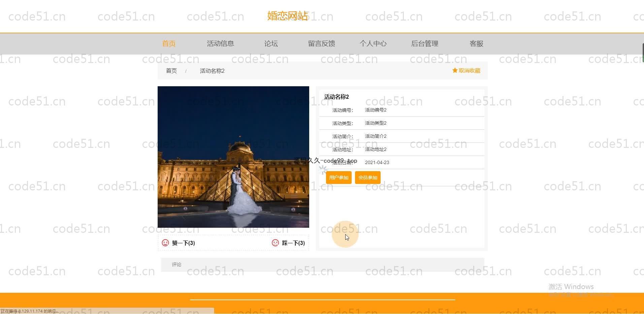Open the 留言反馈 feedback tab
The image size is (644, 314).
point(321,44)
